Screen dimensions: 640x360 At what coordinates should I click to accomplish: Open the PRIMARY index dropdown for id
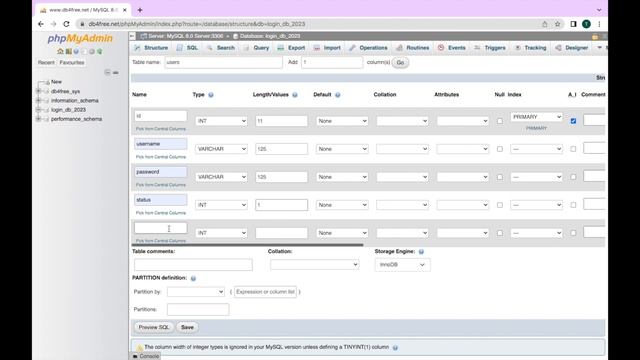pyautogui.click(x=536, y=117)
